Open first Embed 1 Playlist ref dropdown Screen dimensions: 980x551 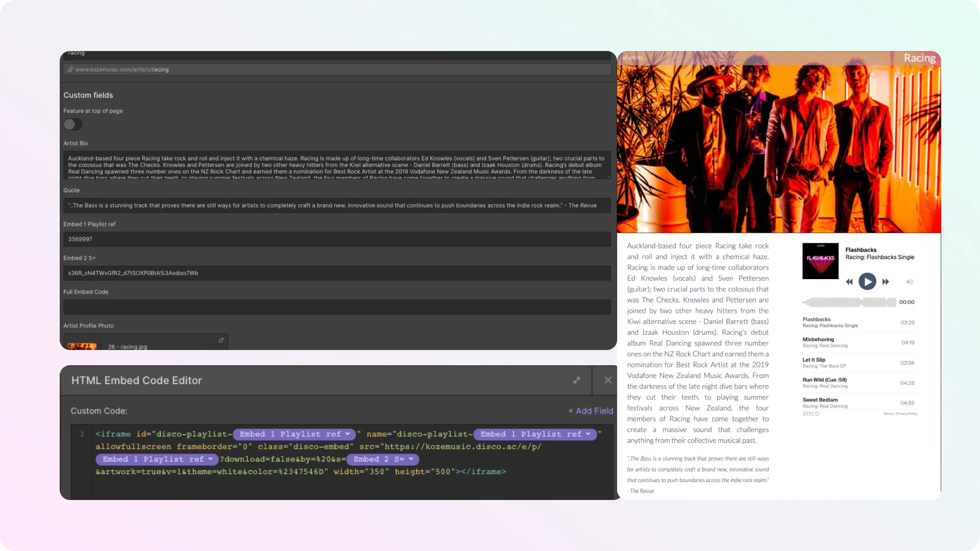click(x=347, y=434)
